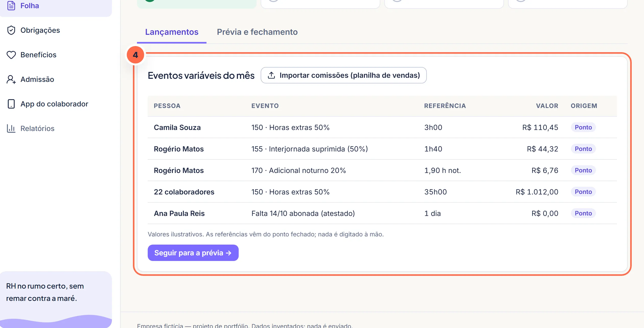The height and width of the screenshot is (328, 644).
Task: Click the 1,90 h not. reference cell
Action: click(443, 170)
